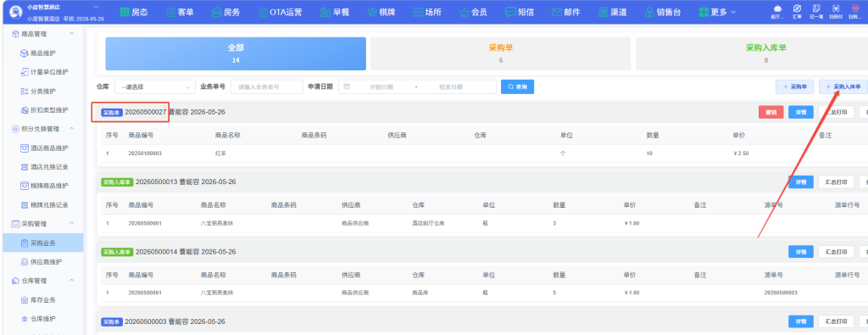Switch to the 采购入库单 tab
The height and width of the screenshot is (335, 868).
click(752, 53)
